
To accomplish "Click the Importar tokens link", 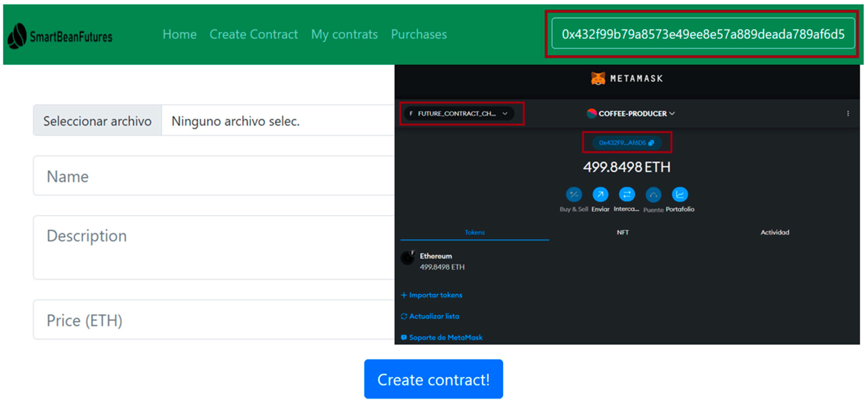I will 432,295.
